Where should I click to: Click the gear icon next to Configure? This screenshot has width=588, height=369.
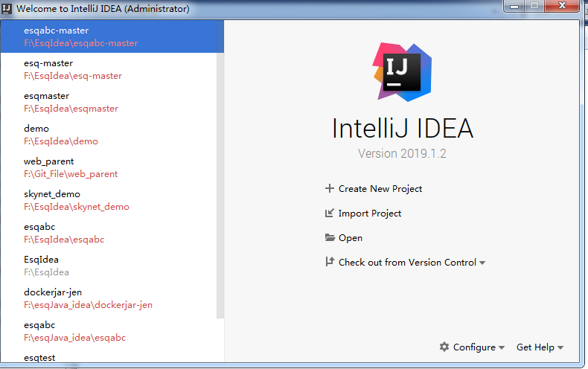[444, 347]
